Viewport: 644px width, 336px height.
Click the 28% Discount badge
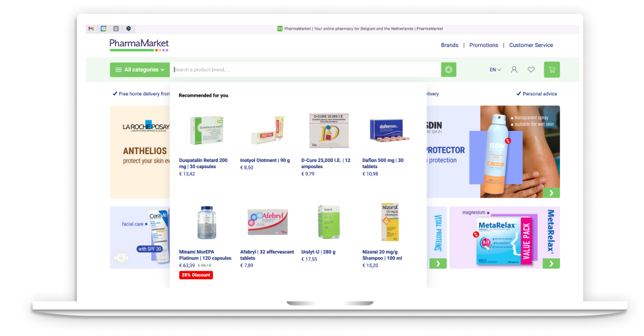tap(196, 274)
